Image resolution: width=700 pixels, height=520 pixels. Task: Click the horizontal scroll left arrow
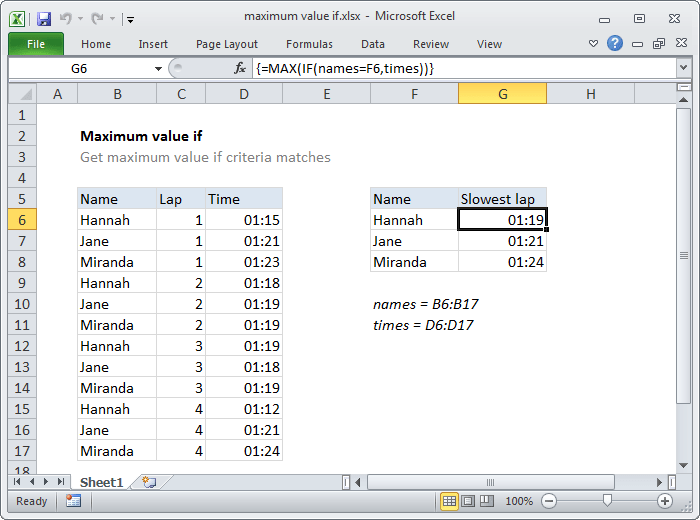click(358, 482)
